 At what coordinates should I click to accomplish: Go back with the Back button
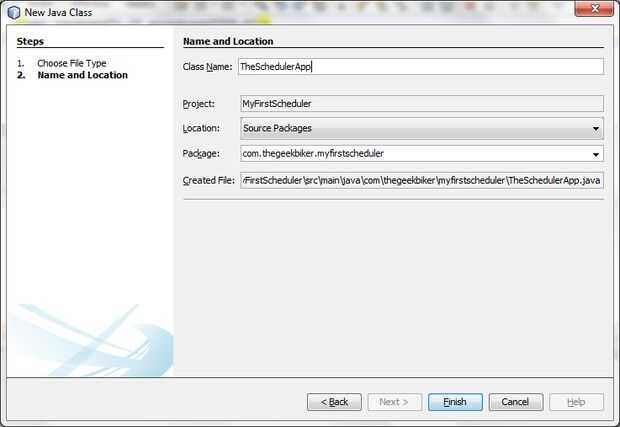tap(334, 402)
